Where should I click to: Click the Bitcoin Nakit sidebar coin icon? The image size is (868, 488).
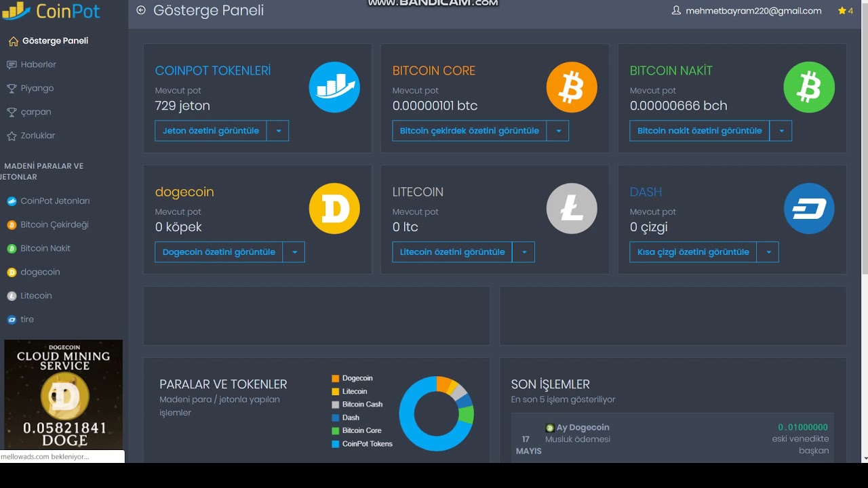[12, 249]
